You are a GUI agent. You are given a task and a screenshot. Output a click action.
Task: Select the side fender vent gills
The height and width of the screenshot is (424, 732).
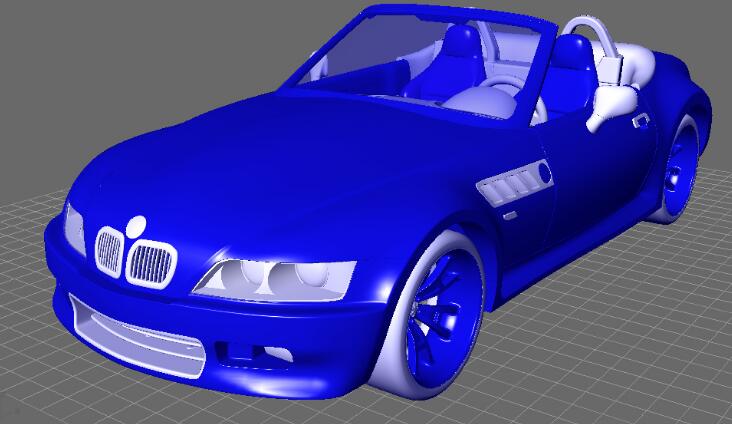[x=515, y=183]
